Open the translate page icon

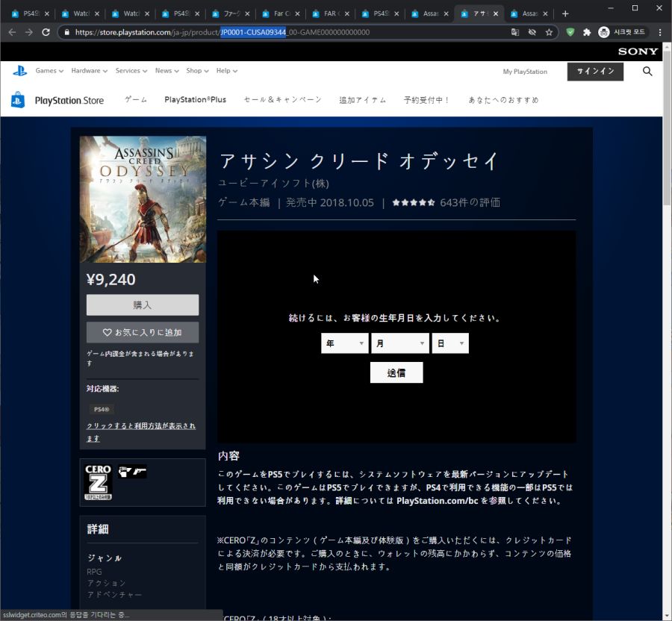coord(515,32)
